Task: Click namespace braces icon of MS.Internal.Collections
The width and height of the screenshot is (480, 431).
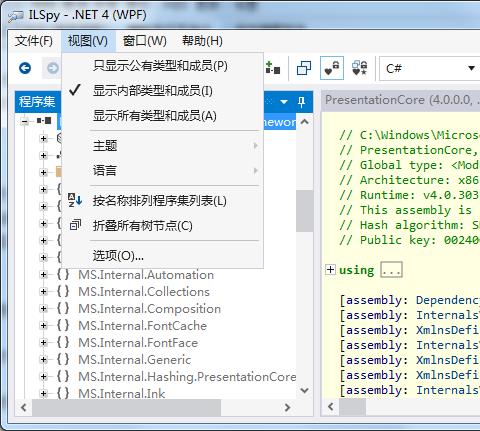Action: coord(63,292)
